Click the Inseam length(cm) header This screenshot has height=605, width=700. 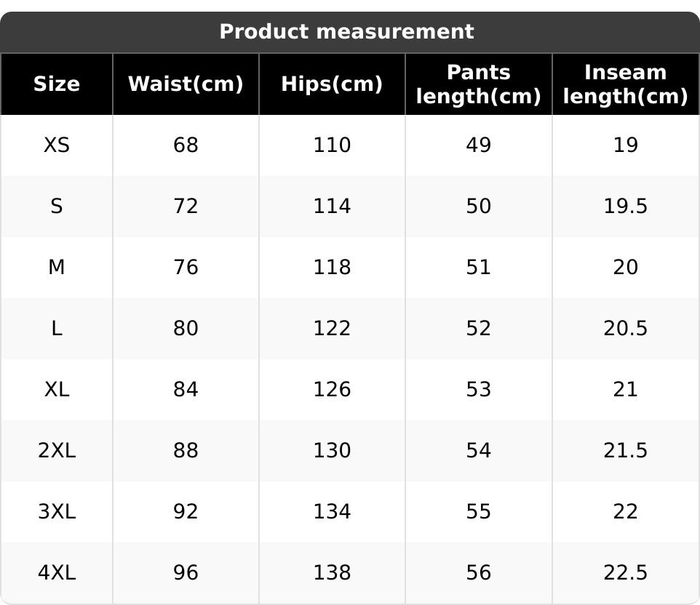(x=625, y=84)
